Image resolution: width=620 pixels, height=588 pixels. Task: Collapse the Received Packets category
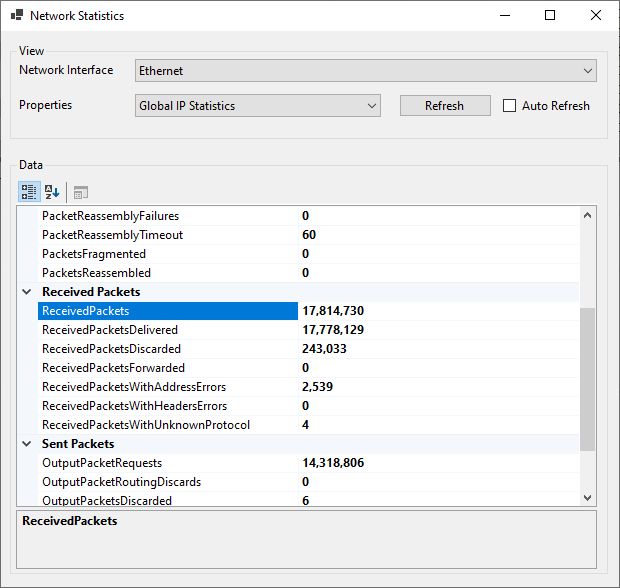(27, 292)
